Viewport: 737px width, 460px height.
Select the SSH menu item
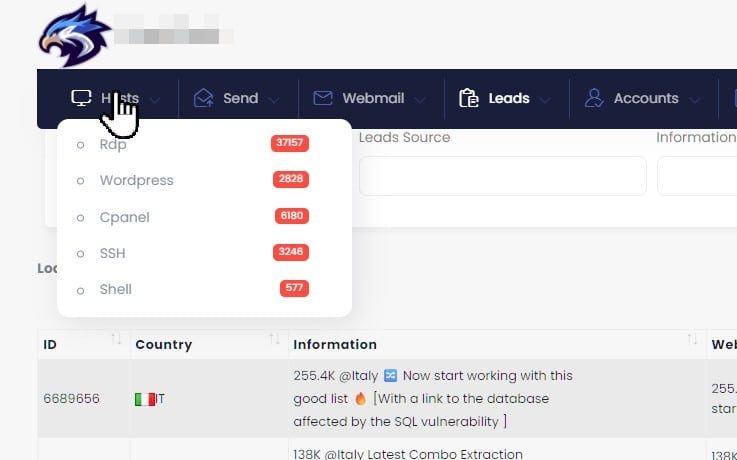113,253
